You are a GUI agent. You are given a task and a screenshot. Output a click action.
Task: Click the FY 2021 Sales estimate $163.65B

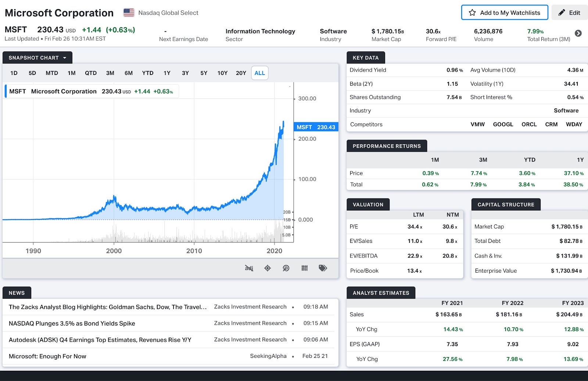(x=449, y=314)
